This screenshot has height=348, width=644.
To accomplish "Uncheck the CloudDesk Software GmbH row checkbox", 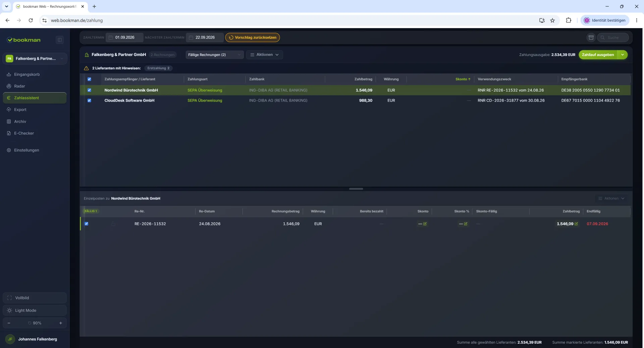I will click(x=89, y=101).
